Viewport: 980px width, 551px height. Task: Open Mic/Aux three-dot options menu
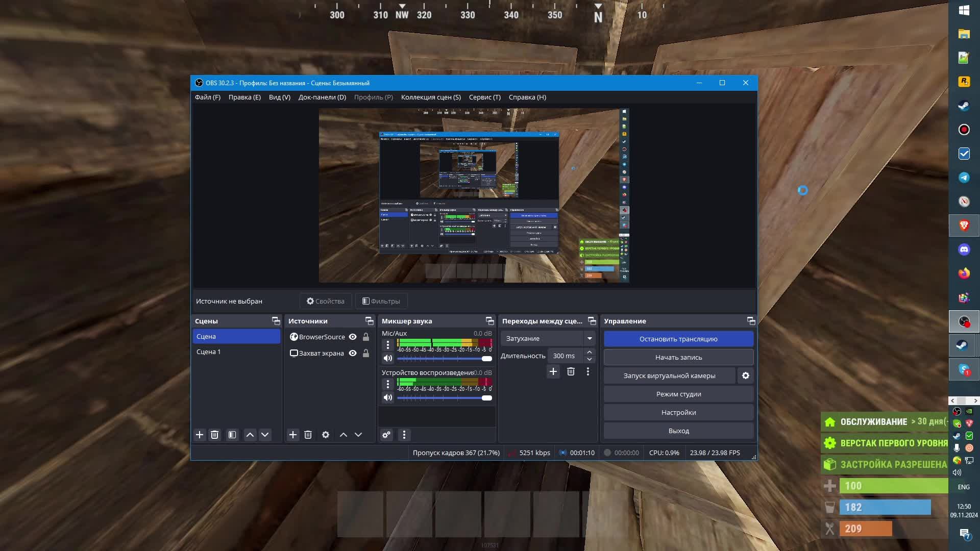[x=388, y=345]
